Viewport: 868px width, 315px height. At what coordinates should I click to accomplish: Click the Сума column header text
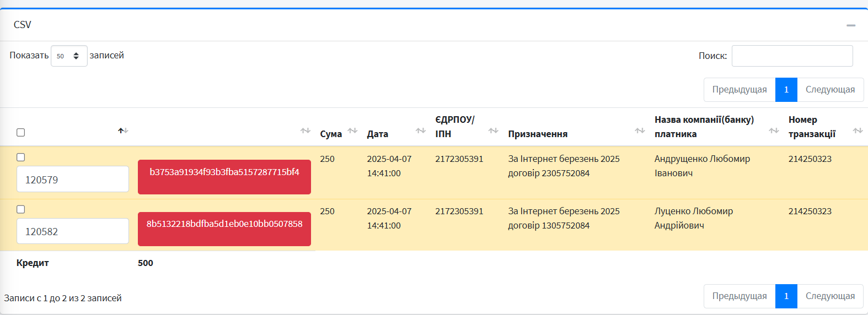point(331,134)
